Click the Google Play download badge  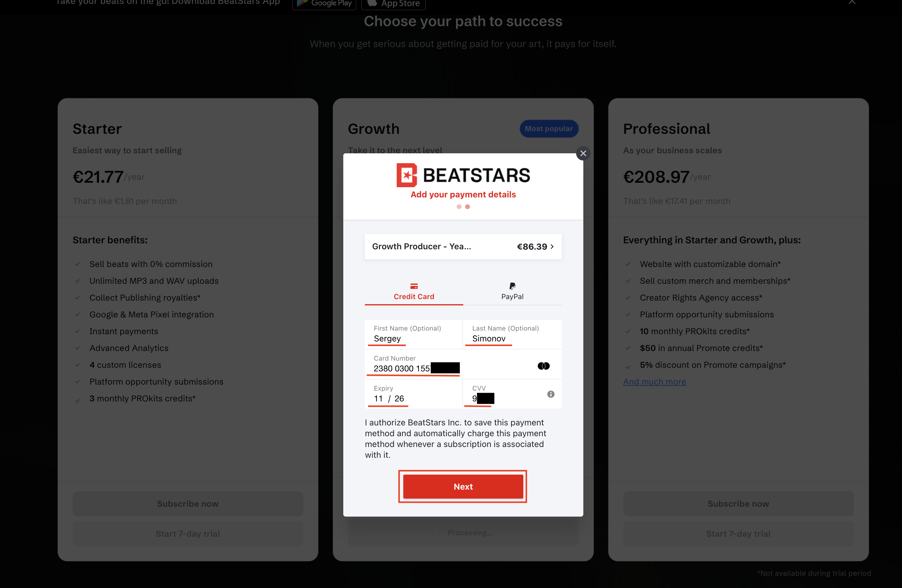[x=324, y=4]
